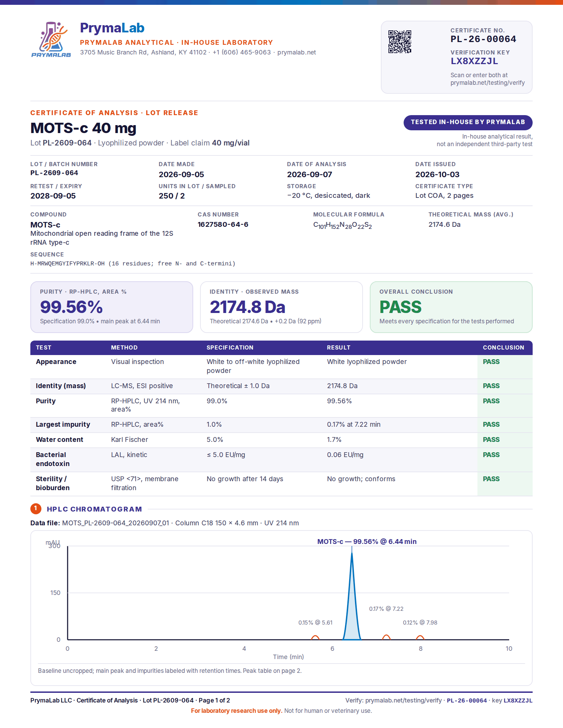Screen dimensions: 563x728
Task: Click the Conclusion column header
Action: click(x=503, y=347)
